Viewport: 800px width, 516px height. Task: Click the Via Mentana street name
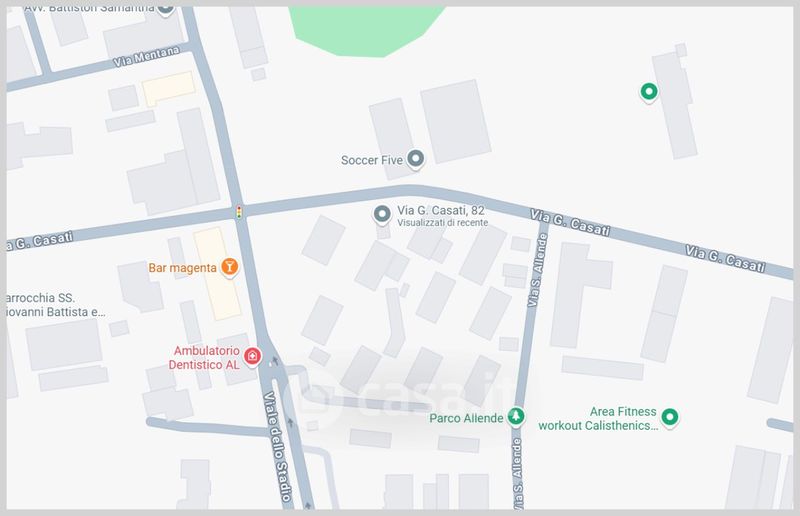(146, 56)
